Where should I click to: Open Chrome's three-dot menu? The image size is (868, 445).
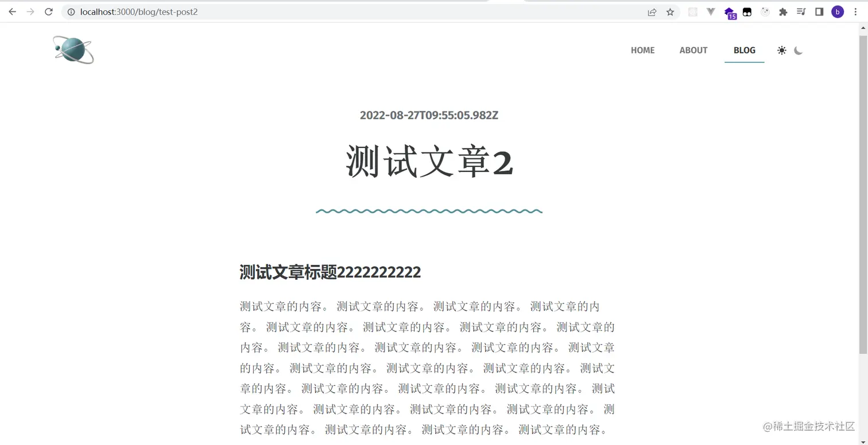point(856,11)
